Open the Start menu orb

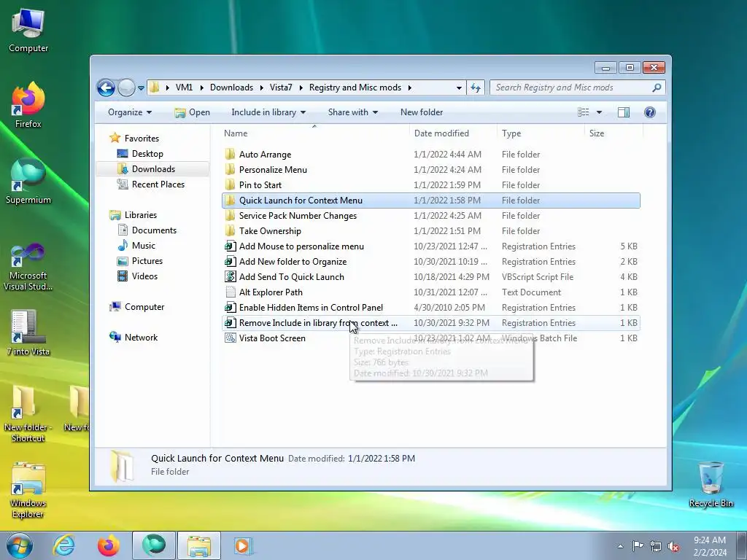(20, 545)
